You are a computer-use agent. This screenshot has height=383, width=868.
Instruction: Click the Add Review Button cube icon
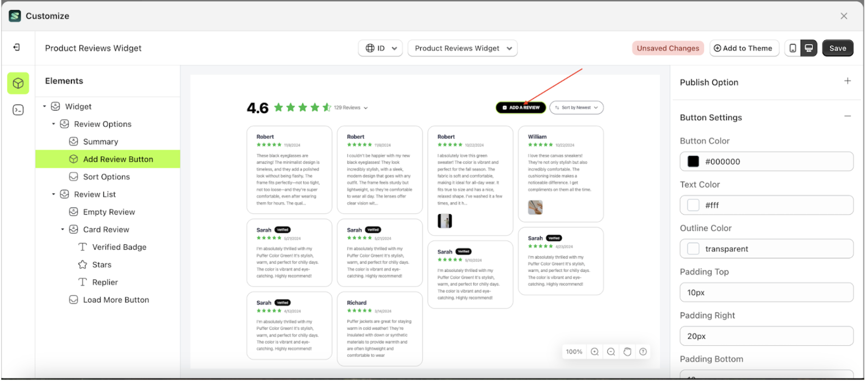(x=73, y=159)
